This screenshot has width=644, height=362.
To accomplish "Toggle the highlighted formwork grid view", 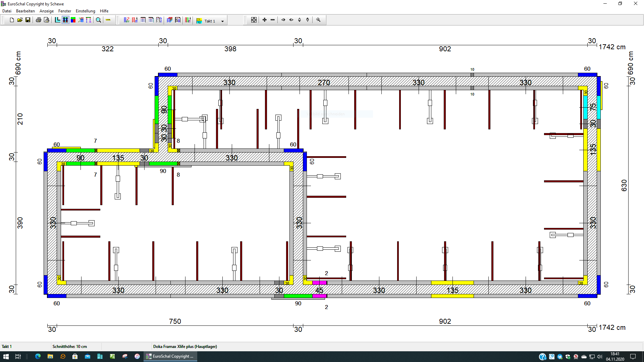I will 65,20.
